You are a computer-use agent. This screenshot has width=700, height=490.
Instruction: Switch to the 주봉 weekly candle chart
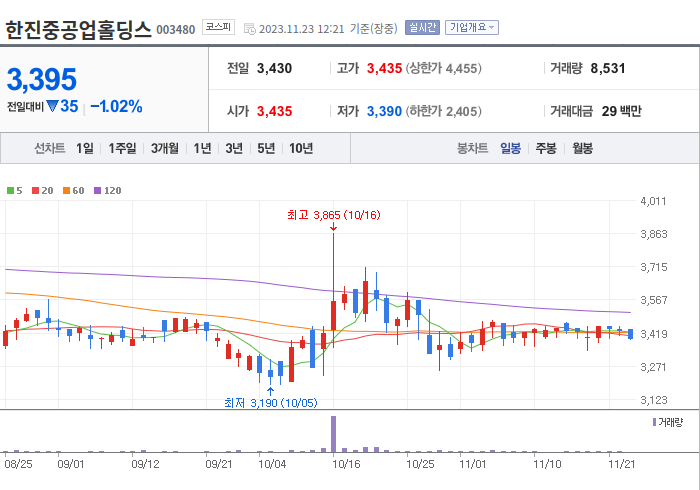click(x=546, y=148)
